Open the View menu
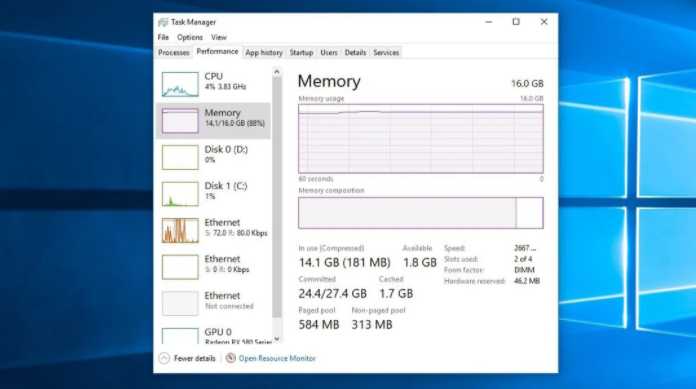Image resolution: width=696 pixels, height=389 pixels. (x=218, y=37)
